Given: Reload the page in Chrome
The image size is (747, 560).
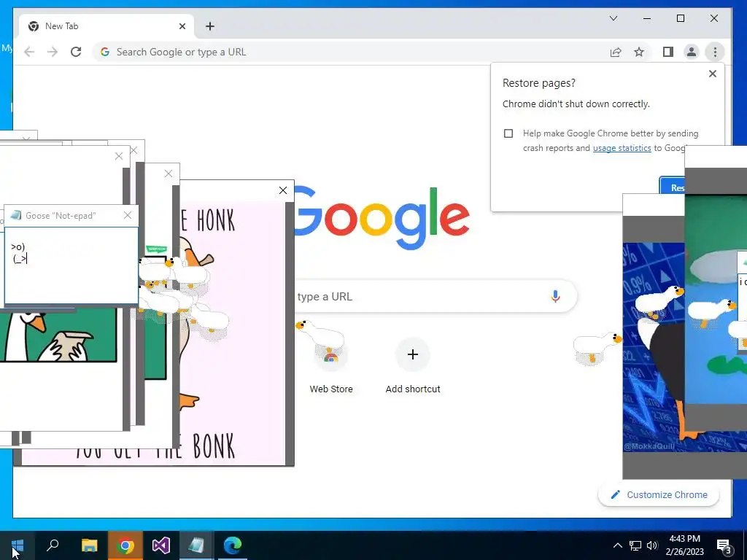Looking at the screenshot, I should point(76,52).
